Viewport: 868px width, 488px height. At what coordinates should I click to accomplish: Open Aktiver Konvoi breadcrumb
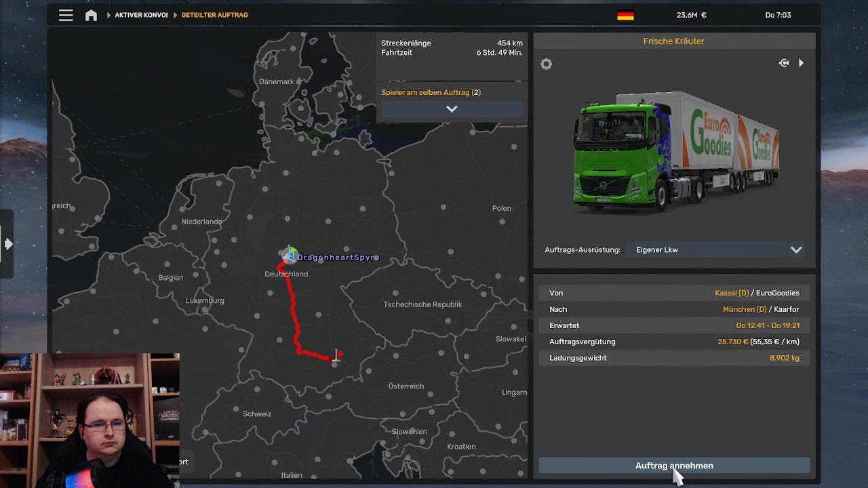click(x=141, y=15)
